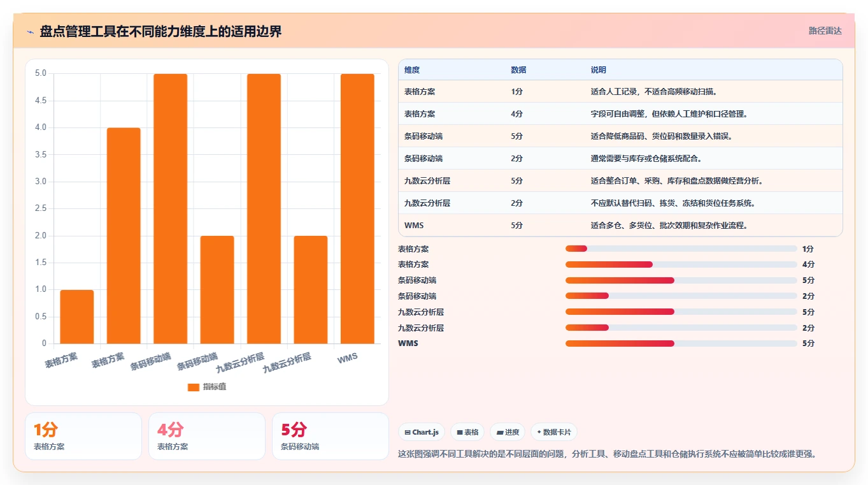The height and width of the screenshot is (485, 868).
Task: Select the 表格 chip below the progress list
Action: (x=467, y=432)
